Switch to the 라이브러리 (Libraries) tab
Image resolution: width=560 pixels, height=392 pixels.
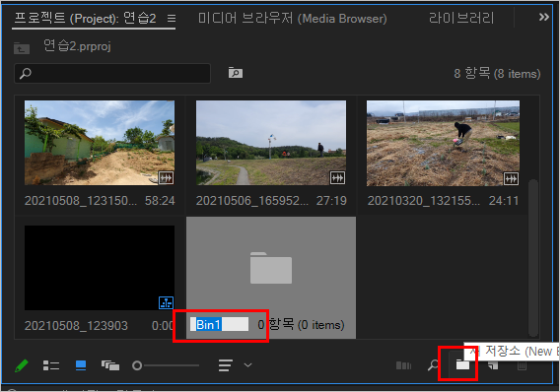pyautogui.click(x=461, y=18)
